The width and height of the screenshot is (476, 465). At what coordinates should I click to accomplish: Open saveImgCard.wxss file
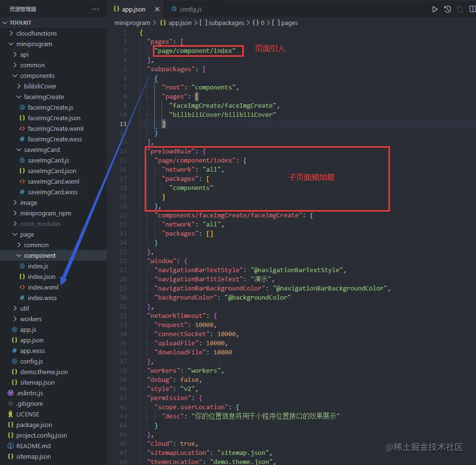tap(53, 192)
